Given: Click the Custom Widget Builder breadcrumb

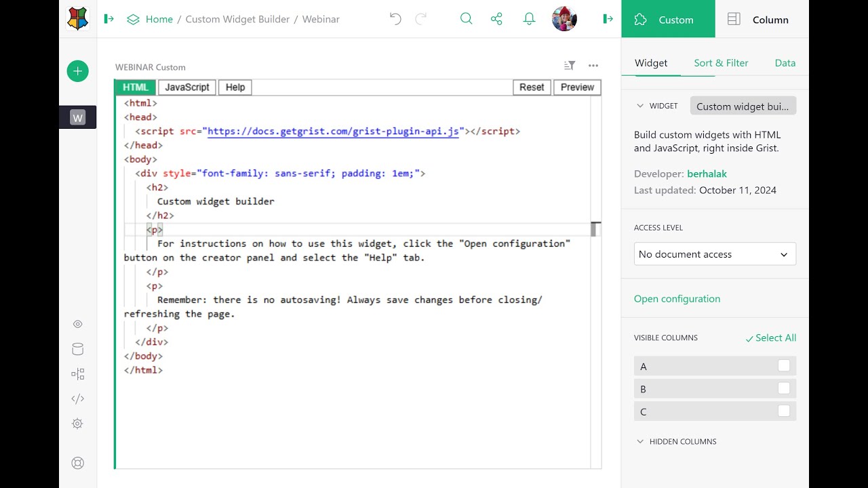Looking at the screenshot, I should 237,19.
